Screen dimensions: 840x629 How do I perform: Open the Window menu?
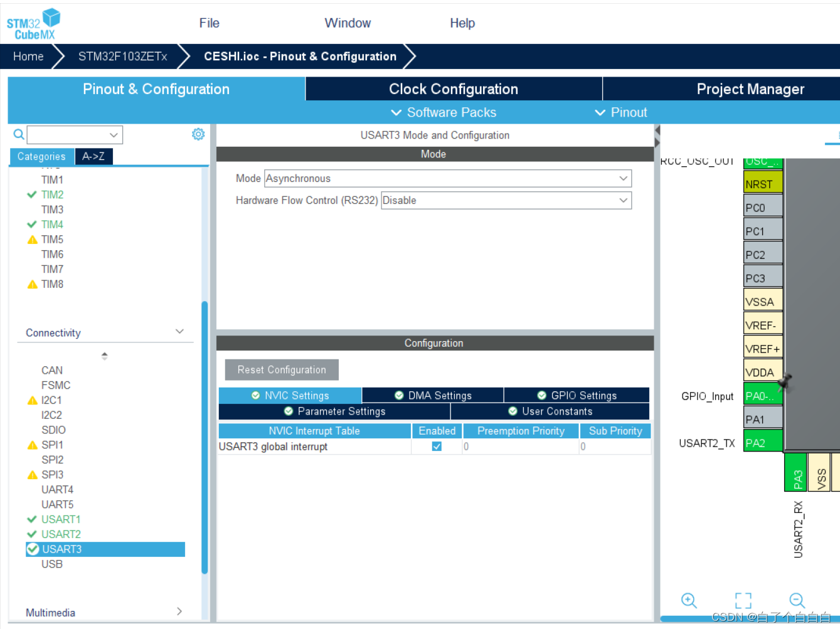(348, 23)
